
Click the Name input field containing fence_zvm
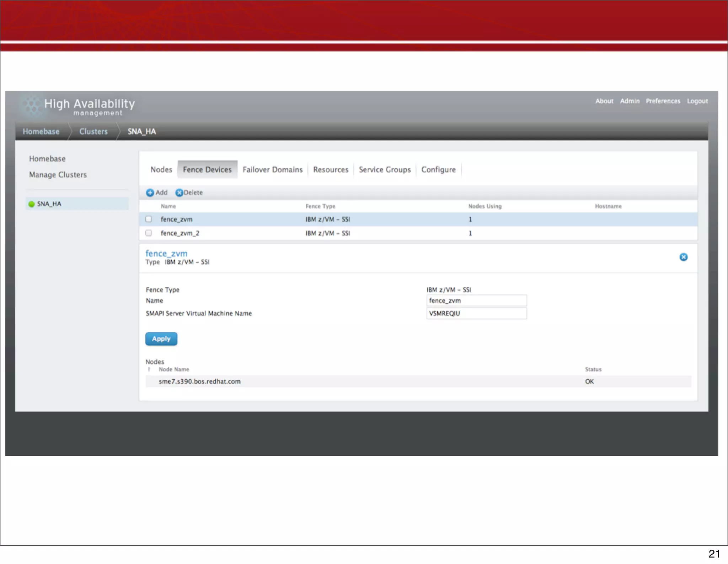[476, 300]
